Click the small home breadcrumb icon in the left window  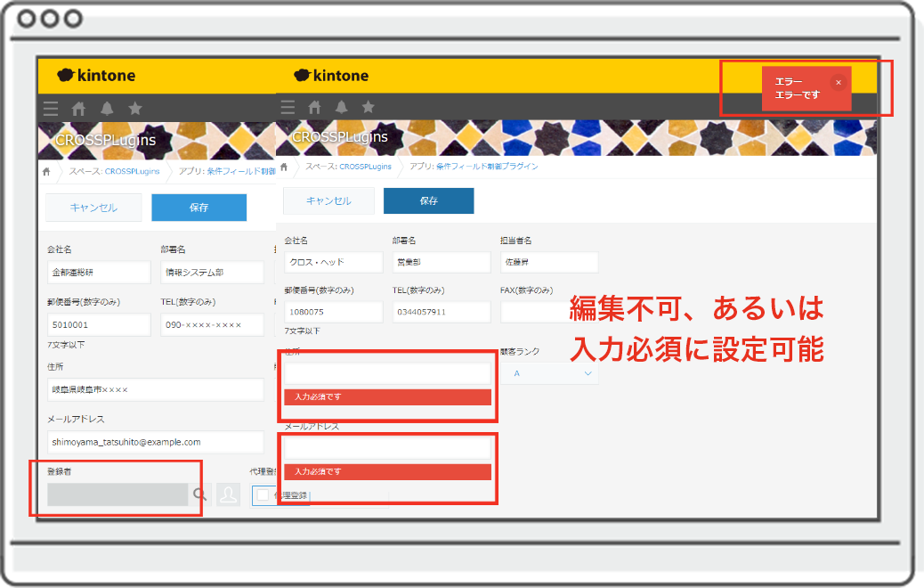click(46, 170)
